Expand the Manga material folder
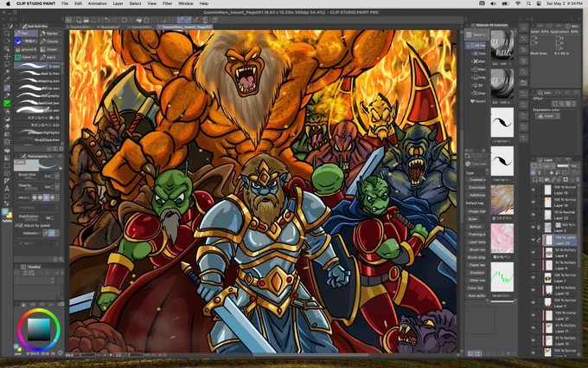 tap(472, 69)
